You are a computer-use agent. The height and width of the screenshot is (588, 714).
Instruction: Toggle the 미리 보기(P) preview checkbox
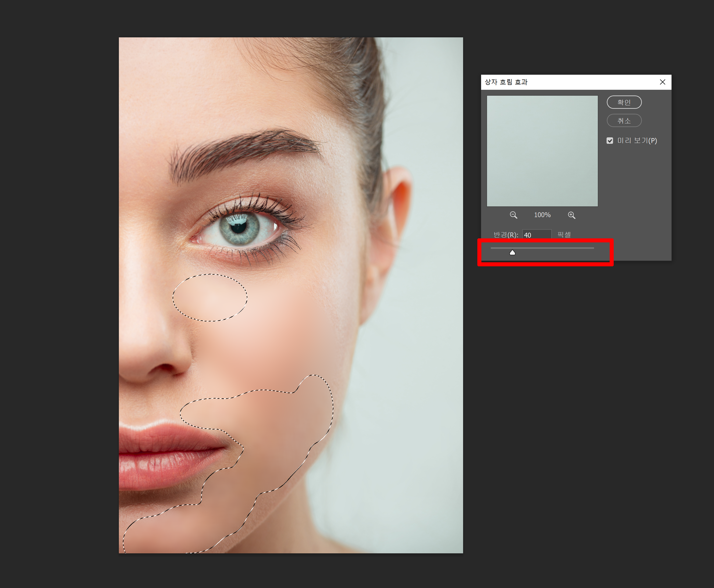(x=610, y=141)
